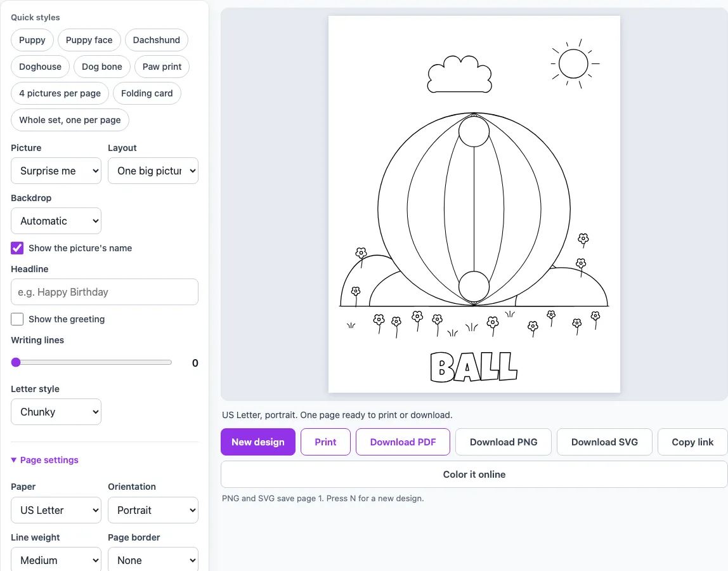Select the Dachshund quick style

click(157, 40)
